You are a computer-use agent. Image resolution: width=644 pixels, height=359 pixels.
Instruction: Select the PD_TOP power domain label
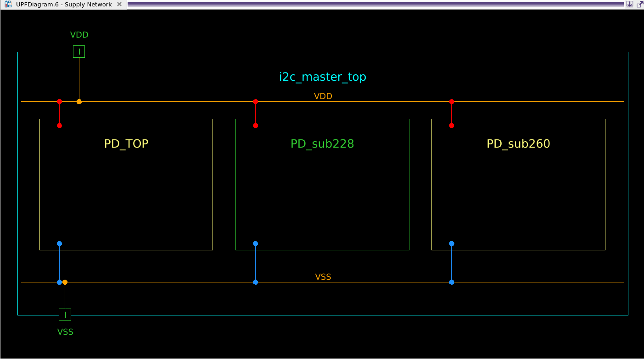click(126, 144)
